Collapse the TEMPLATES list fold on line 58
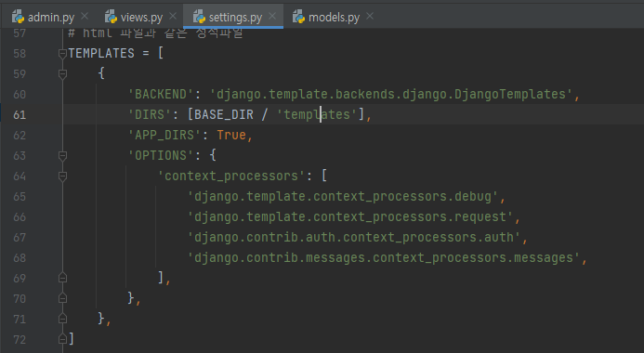The image size is (644, 353). click(x=62, y=53)
